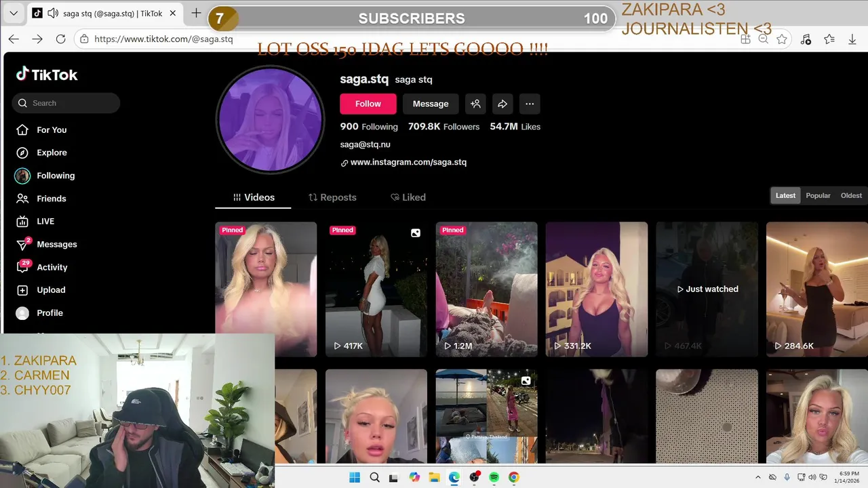Viewport: 868px width, 488px height.
Task: Click the 54.7M Likes count
Action: 515,127
